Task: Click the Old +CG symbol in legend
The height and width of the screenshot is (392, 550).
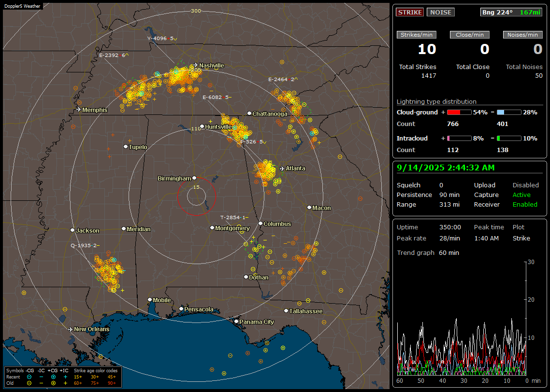Action: [x=53, y=383]
